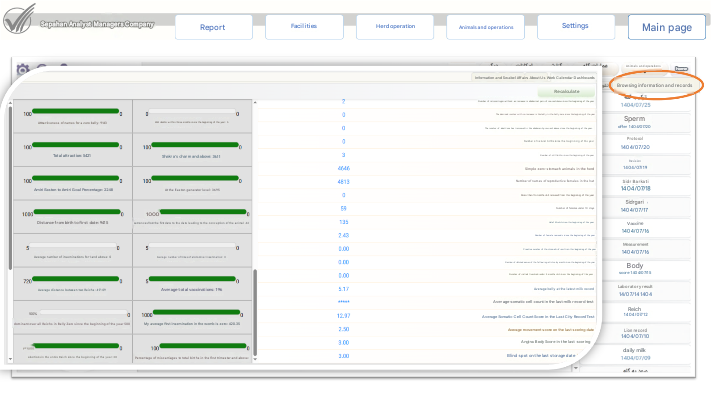Click 'Average movement score on the last scoring date'

(x=551, y=330)
